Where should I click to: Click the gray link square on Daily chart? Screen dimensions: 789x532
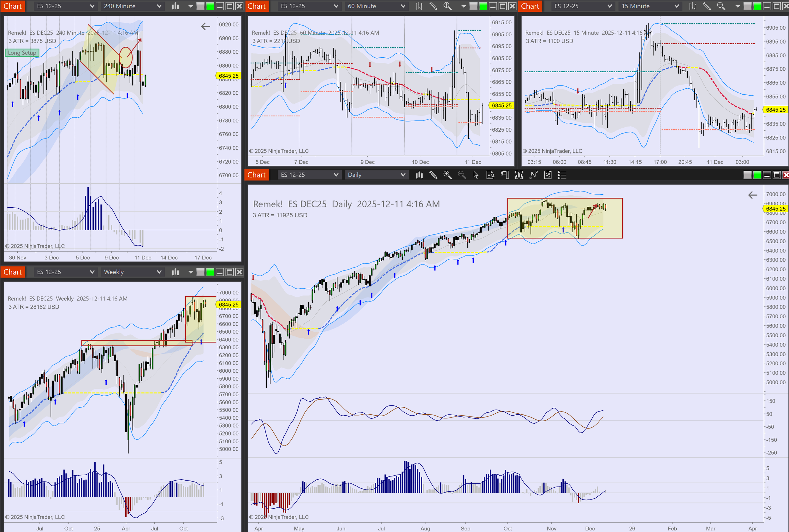pos(747,175)
